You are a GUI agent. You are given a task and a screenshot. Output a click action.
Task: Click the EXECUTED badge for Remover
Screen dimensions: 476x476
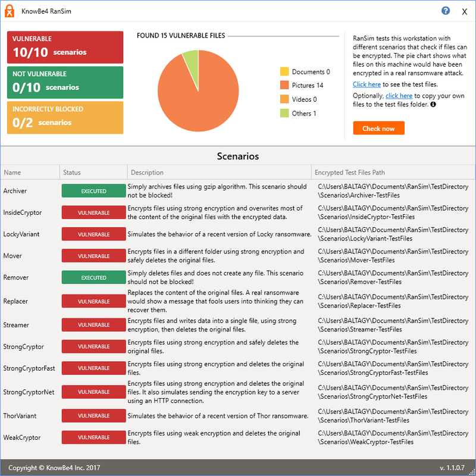click(x=93, y=277)
